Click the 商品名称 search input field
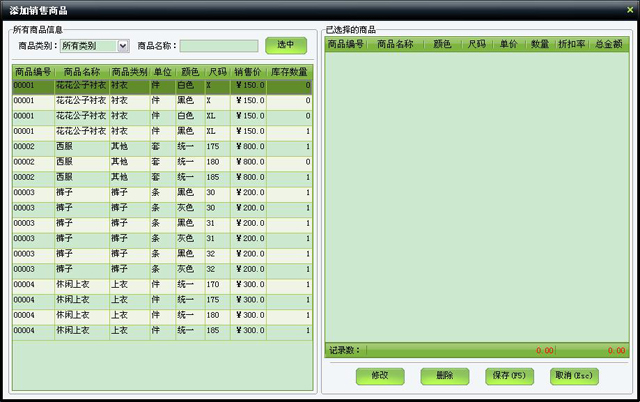 (219, 45)
